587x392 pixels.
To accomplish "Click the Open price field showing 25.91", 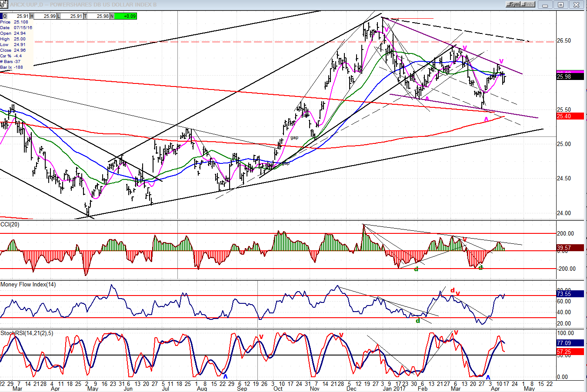I will point(15,16).
